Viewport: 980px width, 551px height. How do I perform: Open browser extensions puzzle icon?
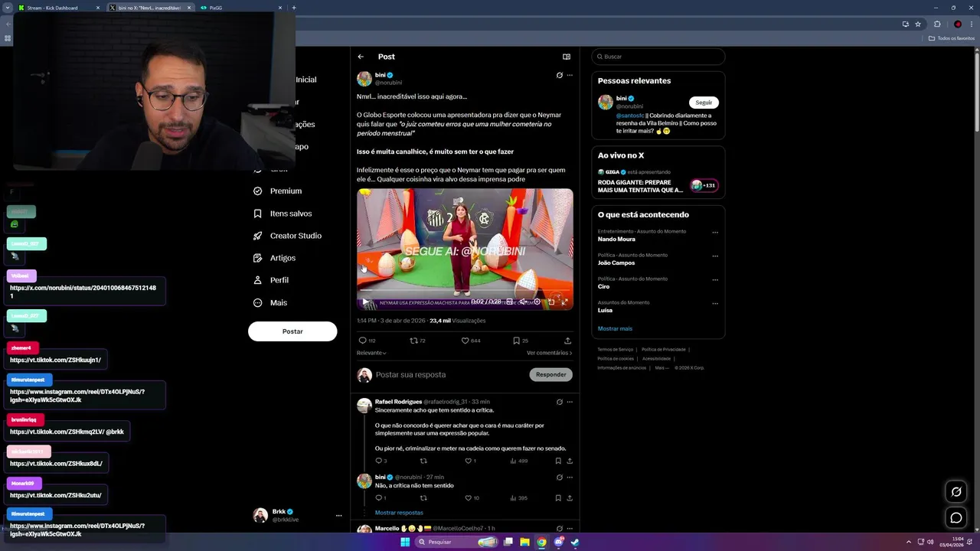click(x=937, y=24)
